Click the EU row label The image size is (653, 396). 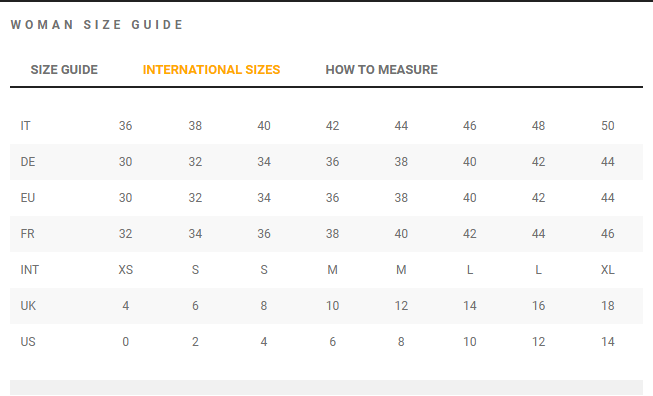[28, 198]
